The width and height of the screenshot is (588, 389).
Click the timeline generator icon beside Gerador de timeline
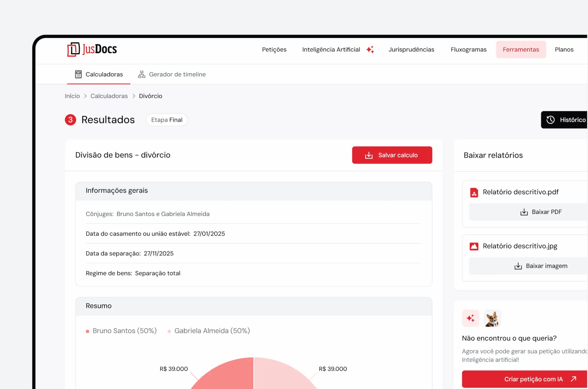pos(141,74)
